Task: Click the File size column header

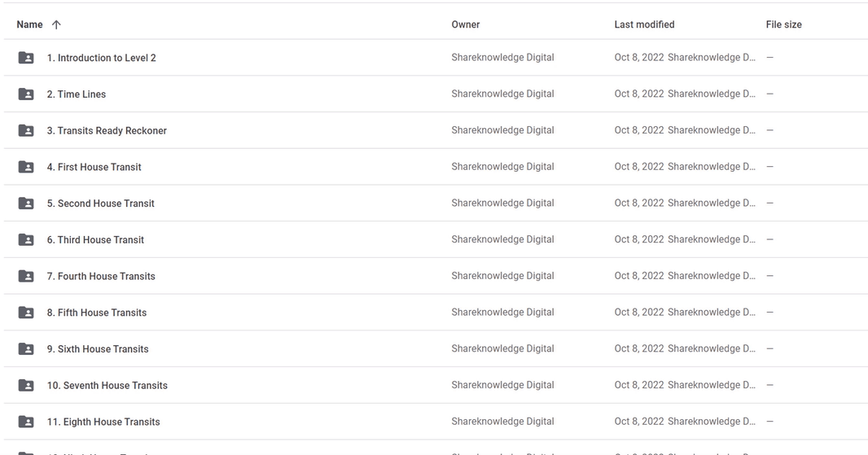Action: [x=784, y=24]
